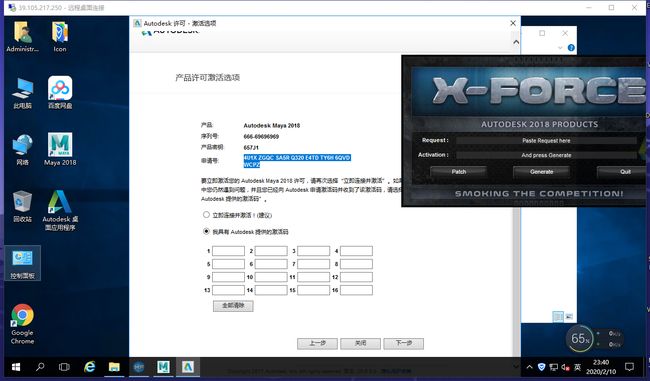Click the Patch button in X-Force window

pos(458,172)
